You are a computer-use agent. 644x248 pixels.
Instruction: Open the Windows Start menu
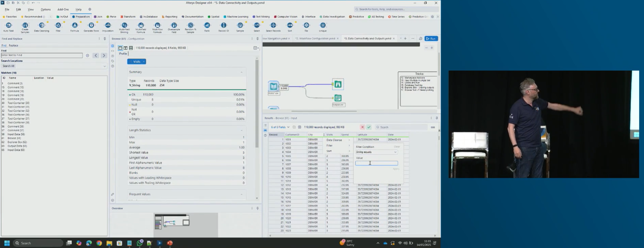pyautogui.click(x=7, y=243)
